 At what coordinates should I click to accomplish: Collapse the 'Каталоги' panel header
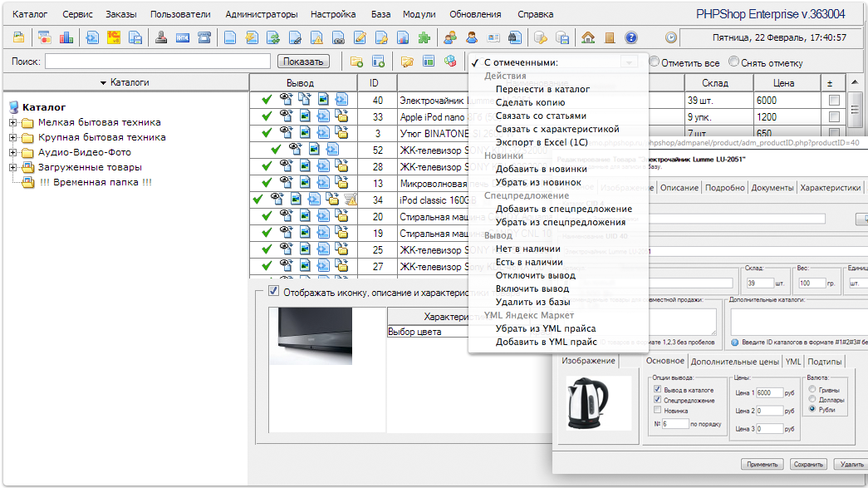(x=125, y=82)
